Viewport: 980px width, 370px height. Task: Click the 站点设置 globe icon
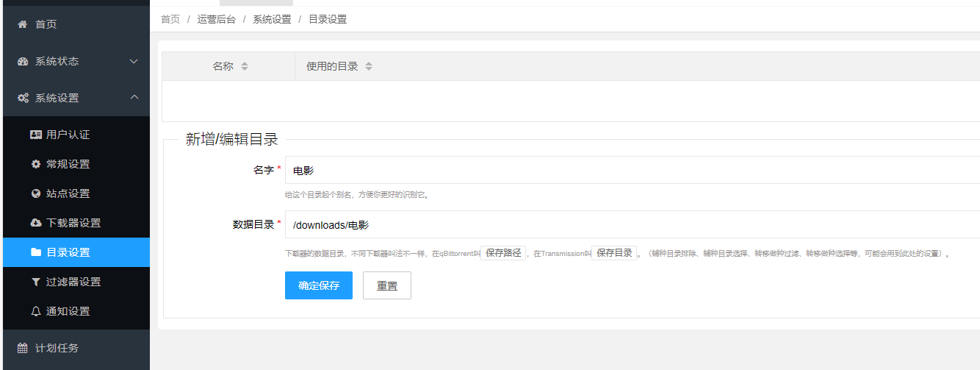[36, 193]
